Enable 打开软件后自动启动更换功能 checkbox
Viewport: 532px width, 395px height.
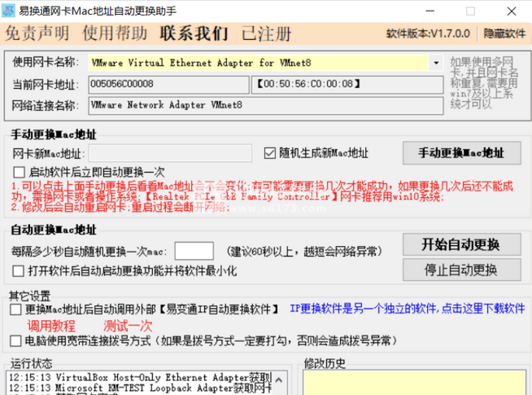(18, 271)
